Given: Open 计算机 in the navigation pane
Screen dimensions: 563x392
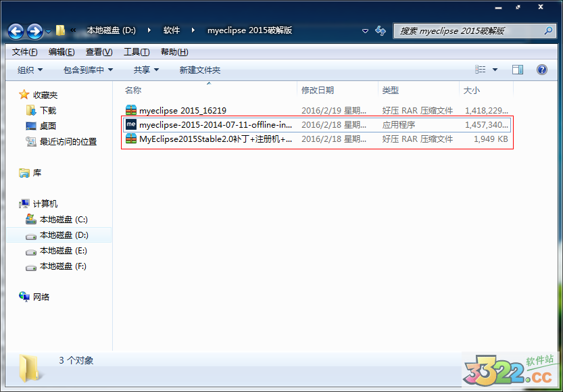Looking at the screenshot, I should click(45, 204).
